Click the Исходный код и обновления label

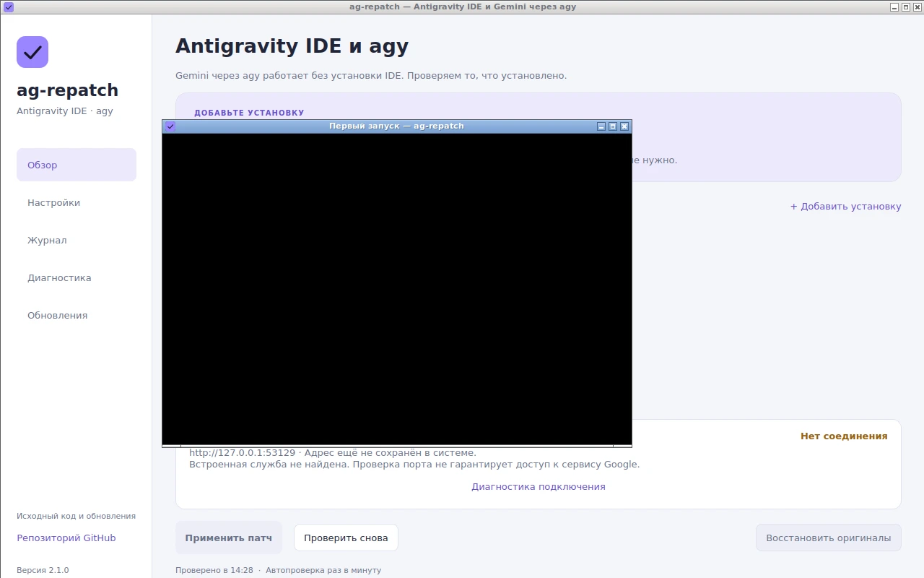click(76, 516)
